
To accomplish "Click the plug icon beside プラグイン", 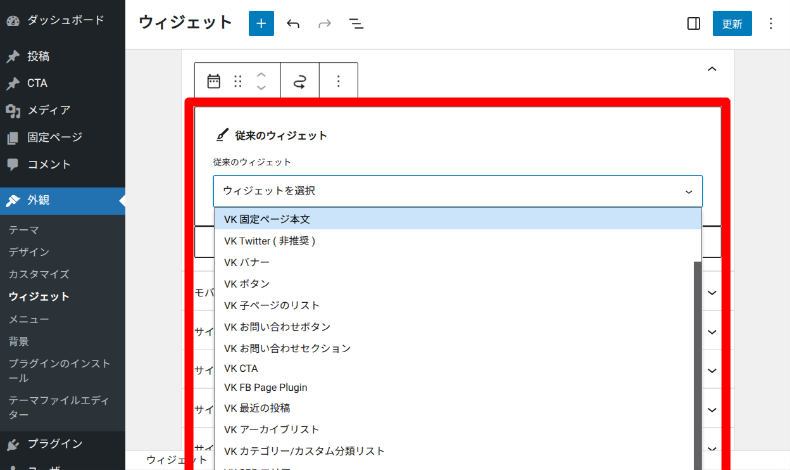I will click(13, 444).
